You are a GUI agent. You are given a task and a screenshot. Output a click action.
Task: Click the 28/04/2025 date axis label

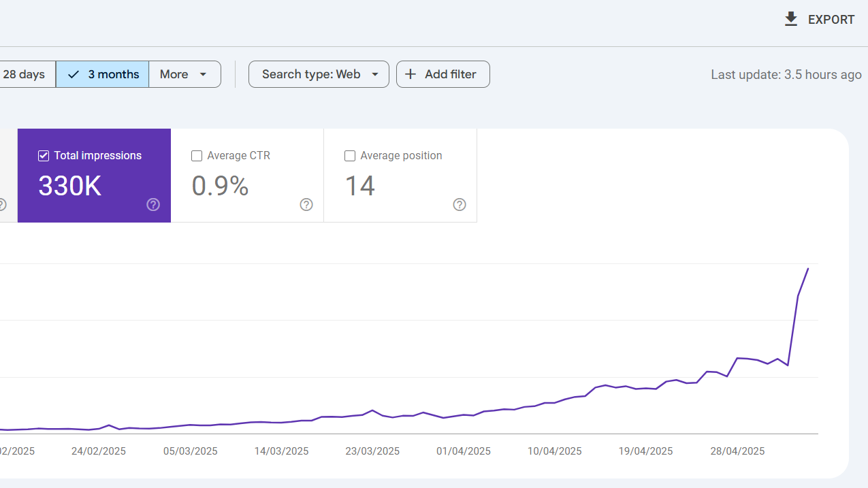coord(737,451)
